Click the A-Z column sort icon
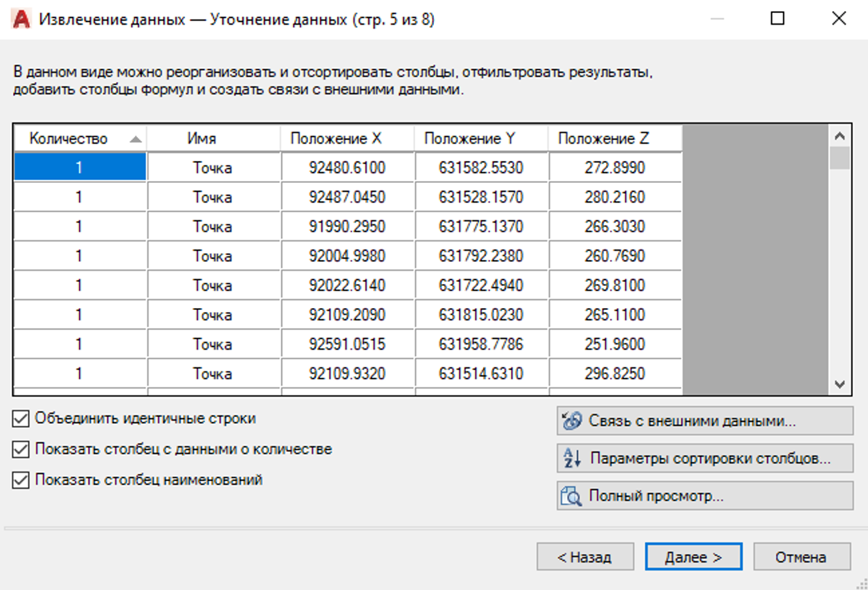The image size is (868, 590). pos(571,458)
